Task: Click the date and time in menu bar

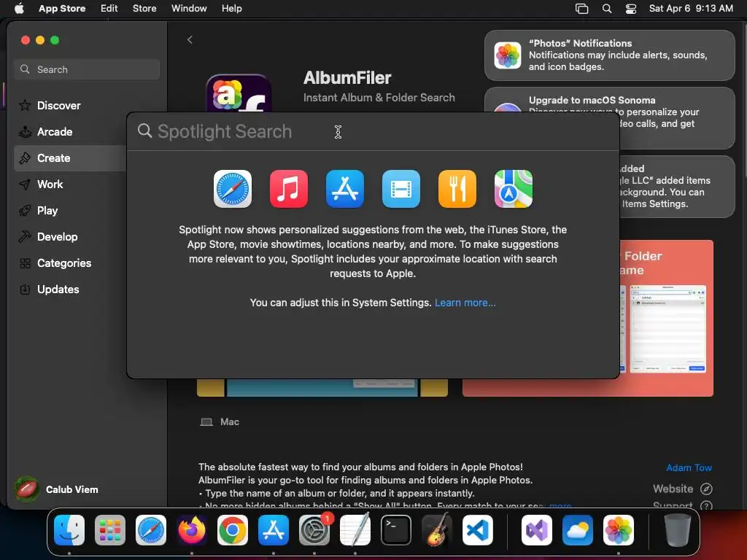Action: pyautogui.click(x=691, y=9)
